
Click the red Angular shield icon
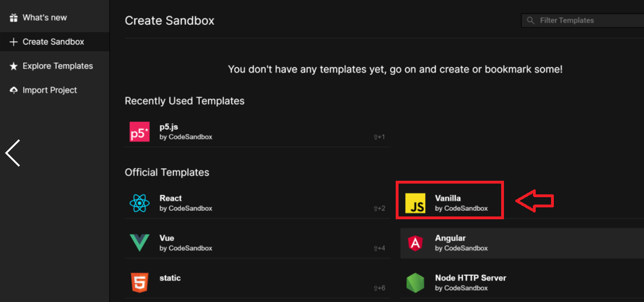pyautogui.click(x=416, y=243)
